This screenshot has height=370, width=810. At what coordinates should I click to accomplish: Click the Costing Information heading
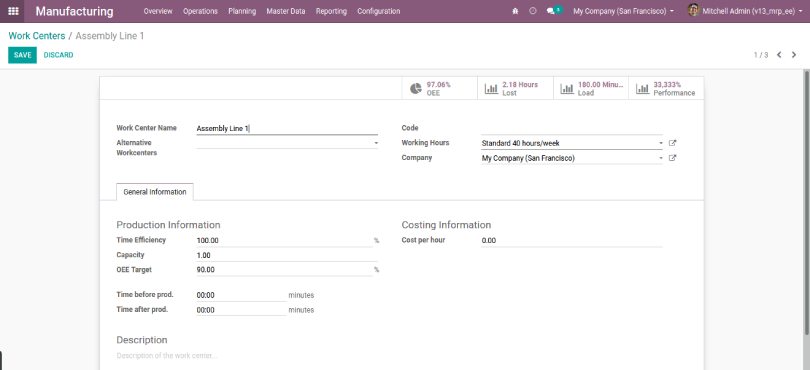pyautogui.click(x=446, y=225)
